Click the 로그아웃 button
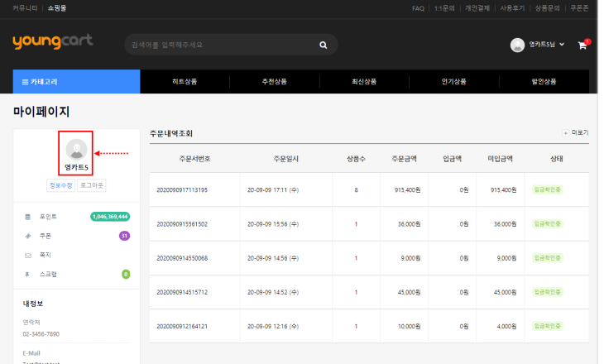The width and height of the screenshot is (604, 364). click(92, 185)
